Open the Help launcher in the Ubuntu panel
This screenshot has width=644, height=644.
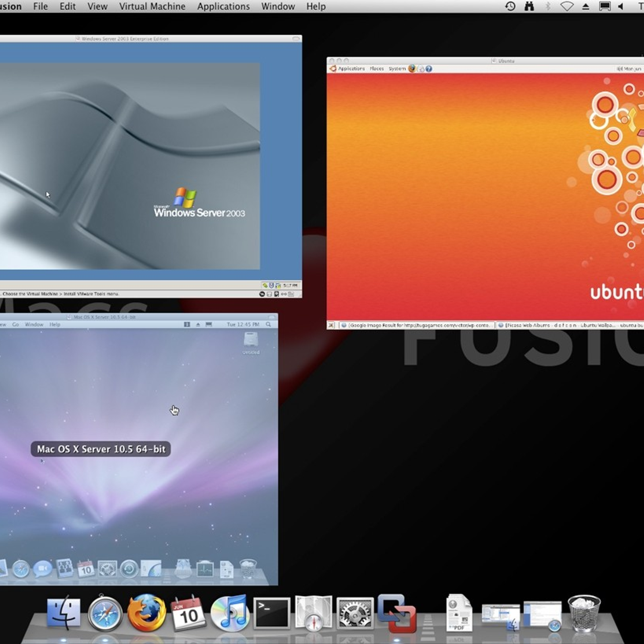[x=429, y=69]
